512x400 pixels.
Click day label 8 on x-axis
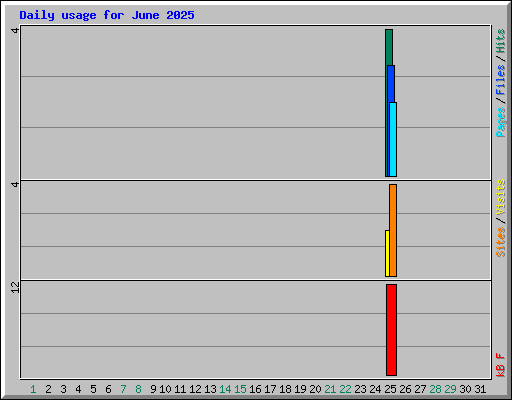point(138,389)
